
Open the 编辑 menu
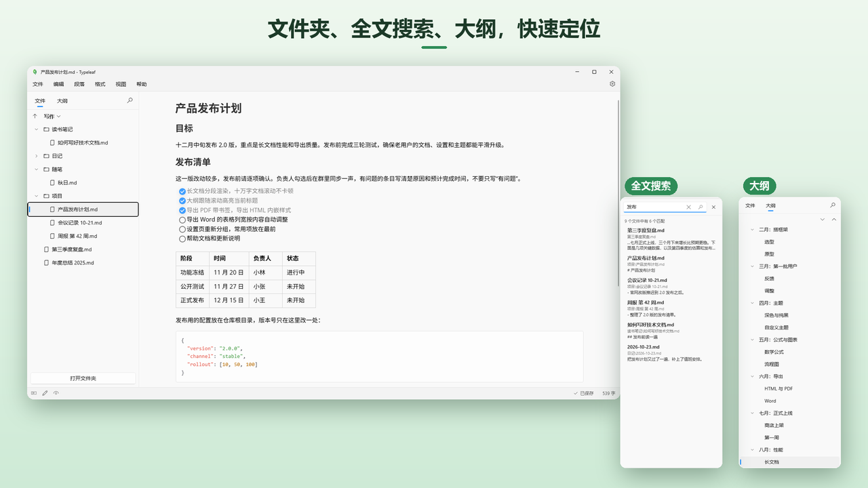click(58, 84)
